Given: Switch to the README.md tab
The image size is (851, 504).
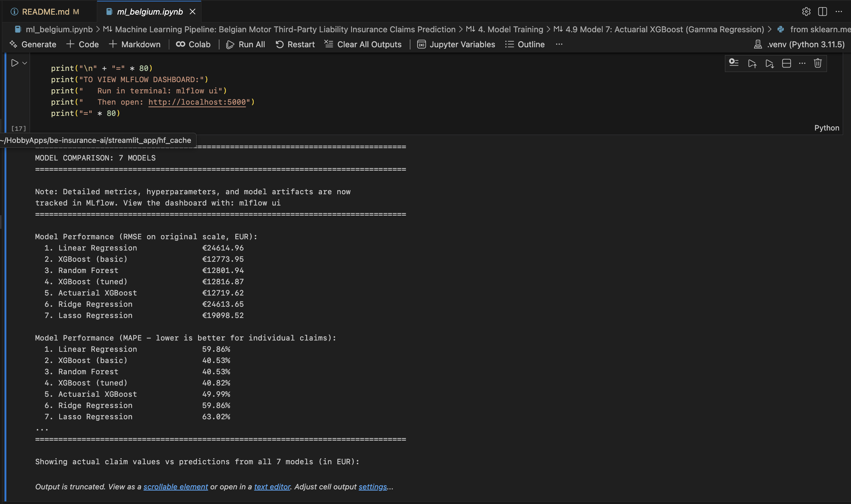Looking at the screenshot, I should pos(45,12).
